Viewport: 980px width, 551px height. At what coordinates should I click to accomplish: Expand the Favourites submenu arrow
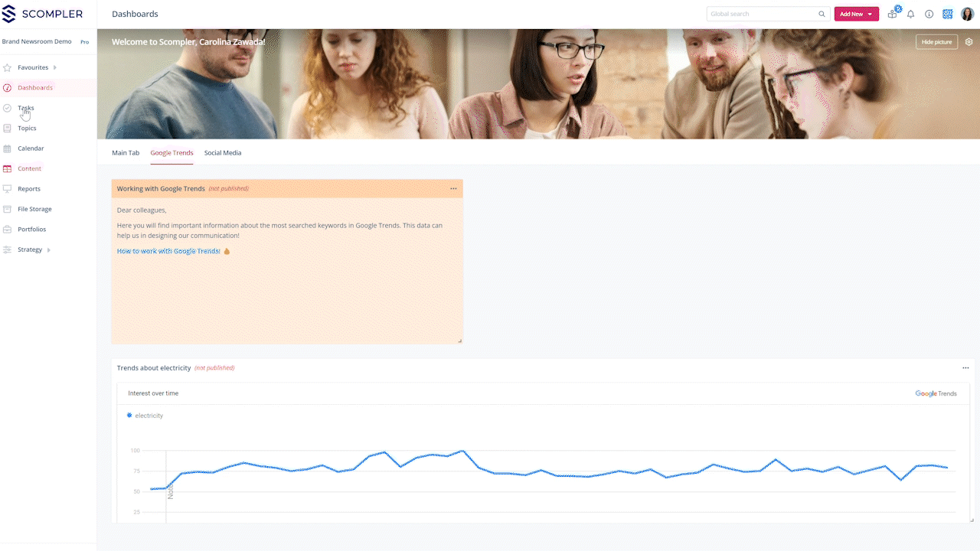click(x=55, y=67)
